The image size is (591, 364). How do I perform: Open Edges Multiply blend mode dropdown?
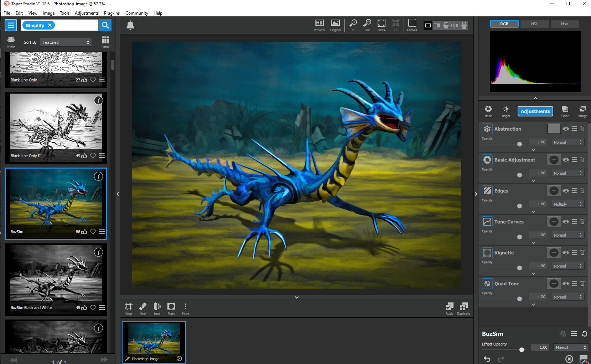point(567,204)
